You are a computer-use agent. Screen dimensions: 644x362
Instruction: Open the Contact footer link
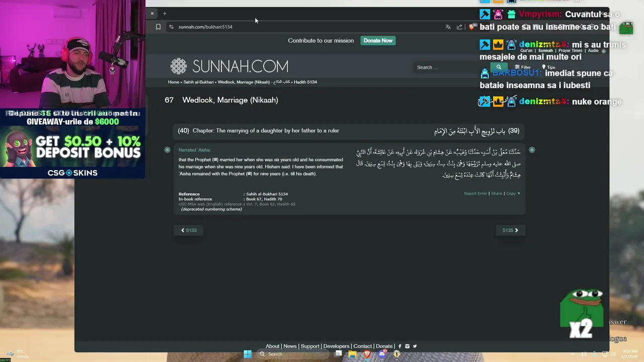[x=362, y=346]
